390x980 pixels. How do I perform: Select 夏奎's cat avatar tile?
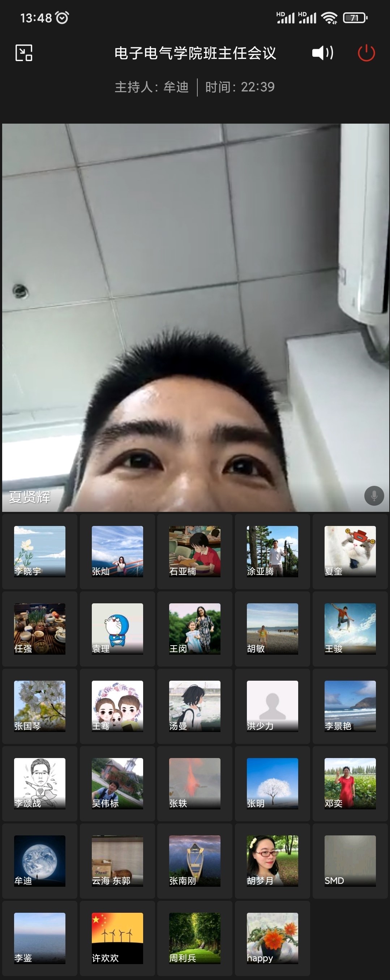[x=350, y=551]
